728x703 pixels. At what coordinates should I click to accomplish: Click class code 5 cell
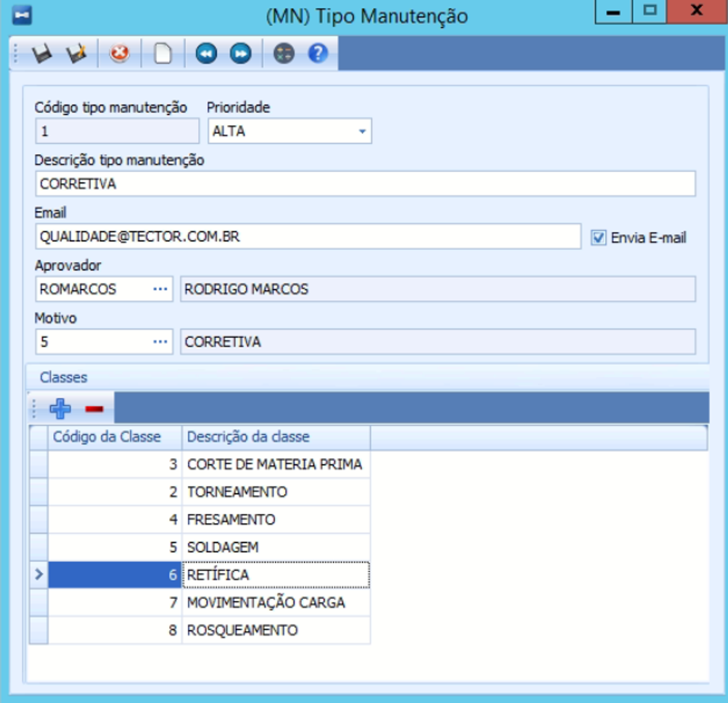(115, 547)
